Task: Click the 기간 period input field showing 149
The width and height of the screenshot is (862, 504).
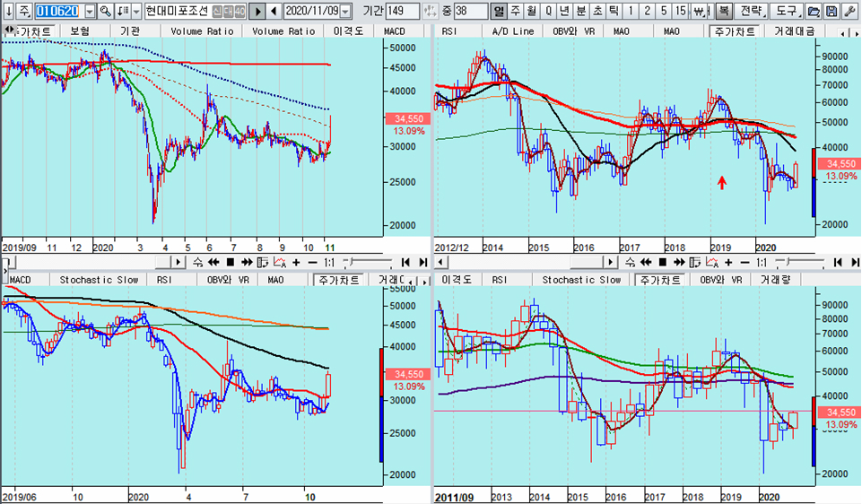Action: [x=402, y=11]
